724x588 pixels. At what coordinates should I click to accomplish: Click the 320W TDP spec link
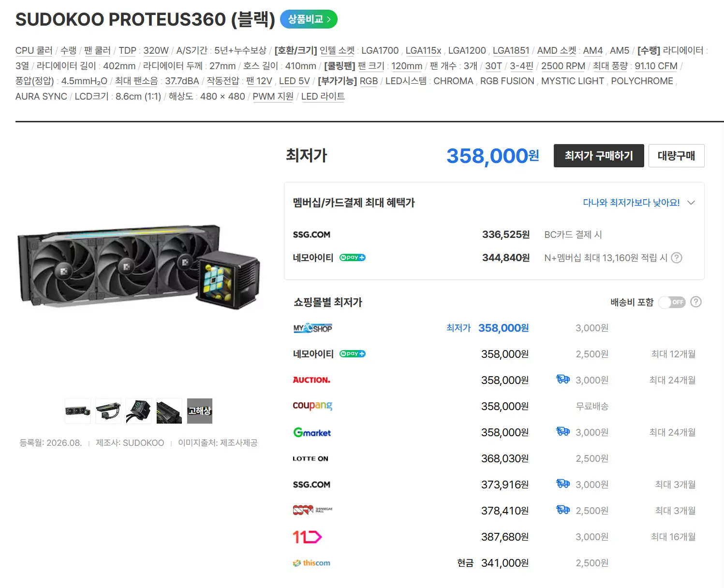click(156, 51)
